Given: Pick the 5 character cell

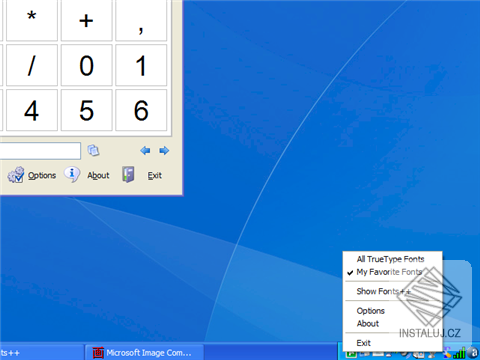Looking at the screenshot, I should (86, 110).
